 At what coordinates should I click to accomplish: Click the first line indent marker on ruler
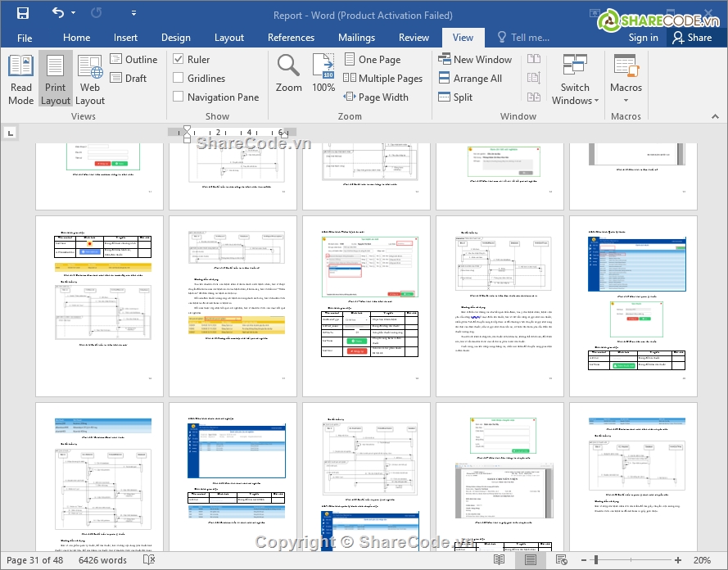(x=187, y=129)
